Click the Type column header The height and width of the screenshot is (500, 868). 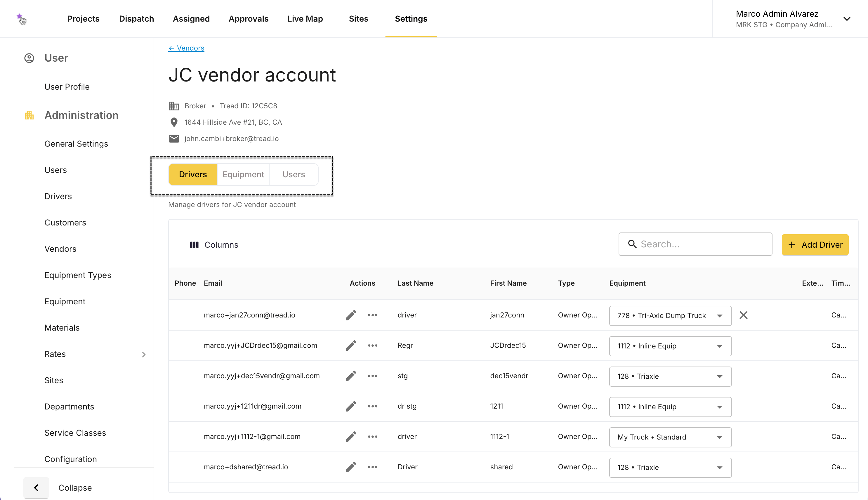(x=566, y=283)
